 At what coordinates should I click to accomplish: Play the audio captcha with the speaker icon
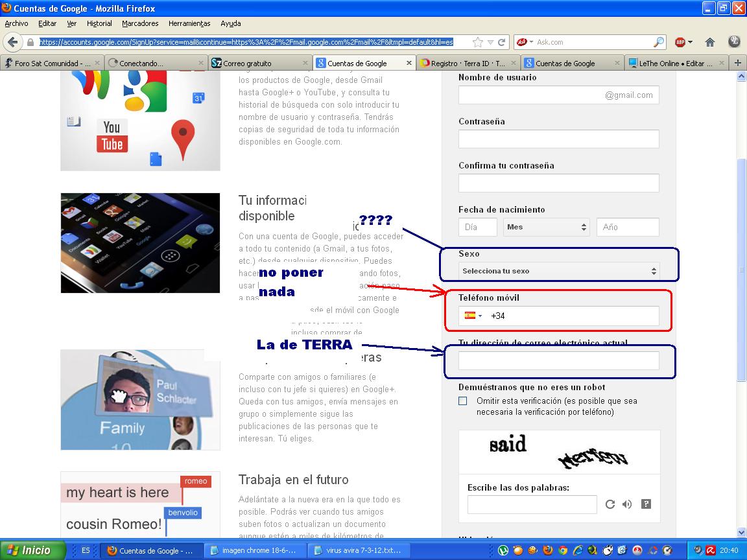tap(627, 504)
